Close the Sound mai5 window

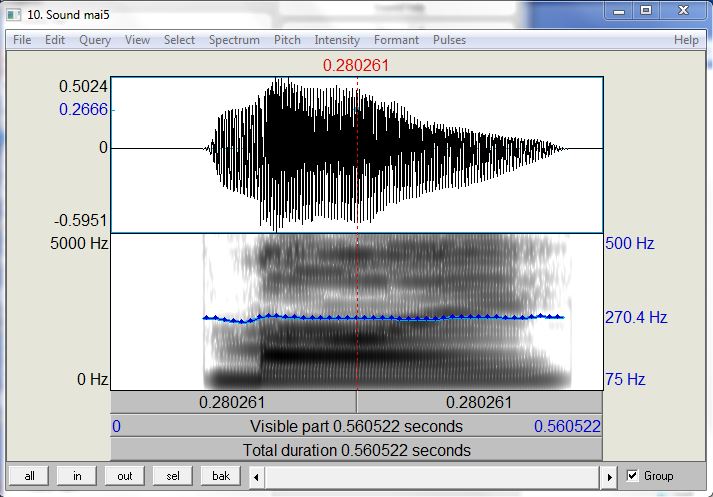point(683,11)
